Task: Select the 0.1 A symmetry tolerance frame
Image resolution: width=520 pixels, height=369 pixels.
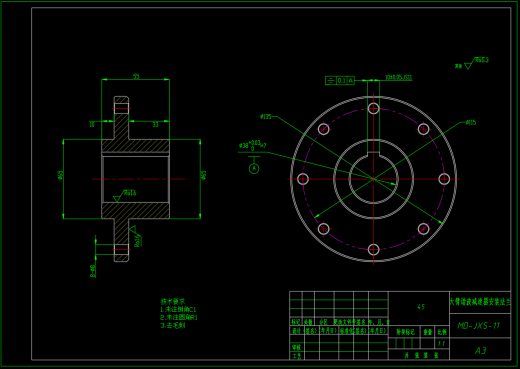Action: click(340, 80)
